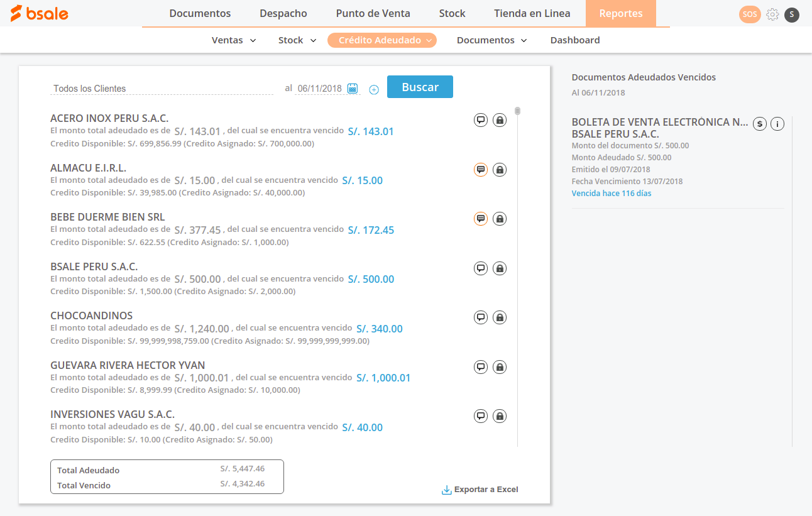The image size is (812, 516).
Task: Expand the Stock dropdown menu
Action: pos(297,40)
